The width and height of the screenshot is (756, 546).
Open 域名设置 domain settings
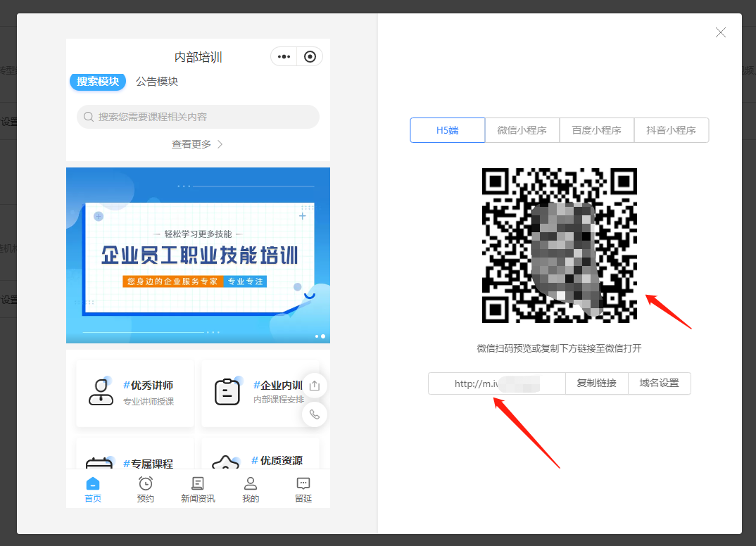point(660,383)
